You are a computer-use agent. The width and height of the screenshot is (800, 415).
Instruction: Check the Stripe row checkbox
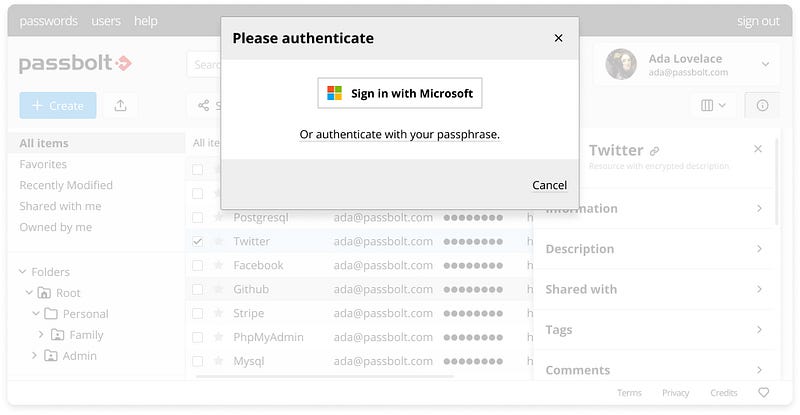tap(197, 313)
